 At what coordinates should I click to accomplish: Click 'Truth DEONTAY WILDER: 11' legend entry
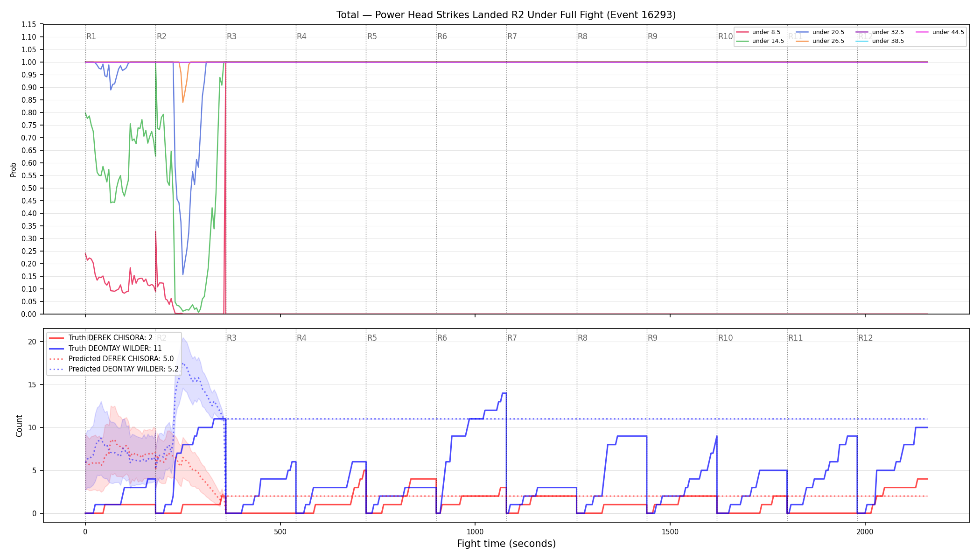coord(105,348)
